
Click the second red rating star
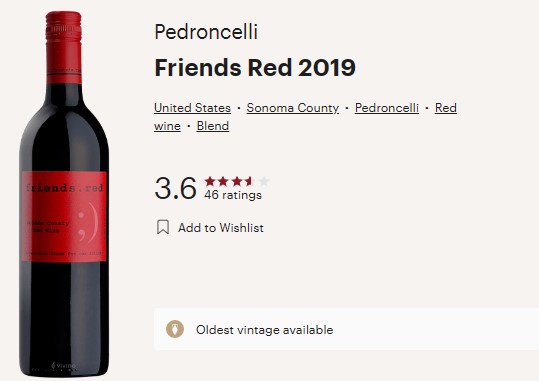pos(223,181)
